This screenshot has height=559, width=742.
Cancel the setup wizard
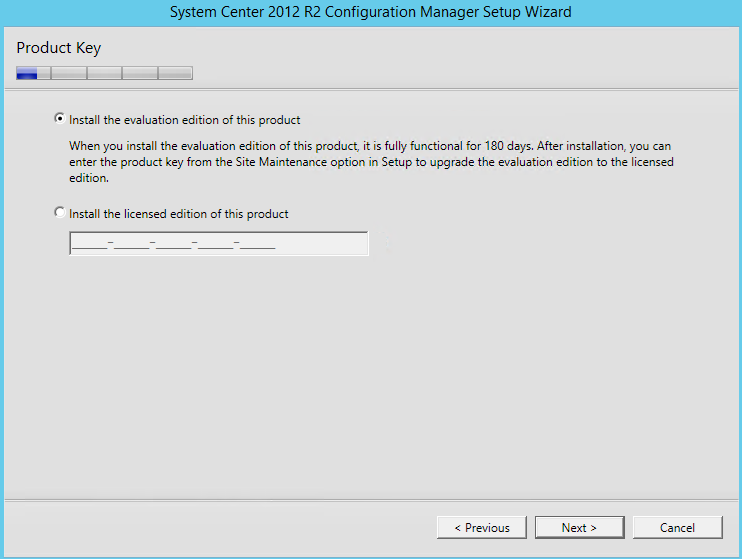(x=677, y=527)
